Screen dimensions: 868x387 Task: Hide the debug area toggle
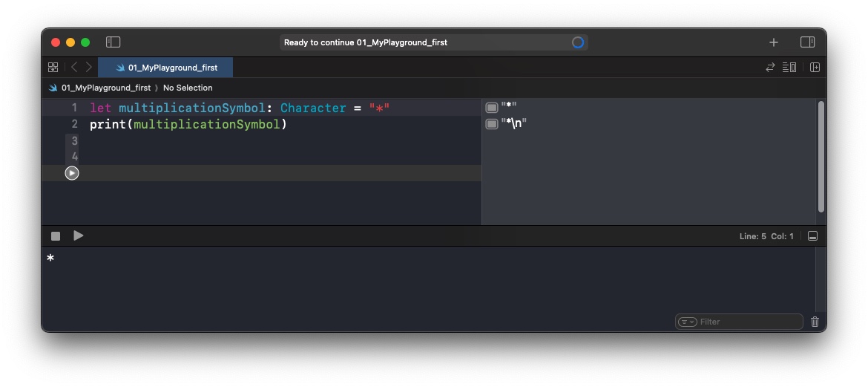pos(812,236)
